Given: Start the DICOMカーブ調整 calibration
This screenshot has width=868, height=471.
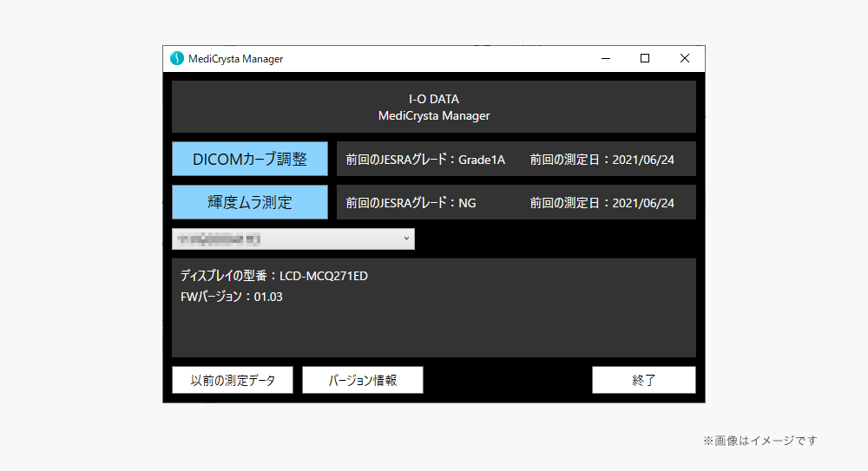Looking at the screenshot, I should (x=250, y=159).
